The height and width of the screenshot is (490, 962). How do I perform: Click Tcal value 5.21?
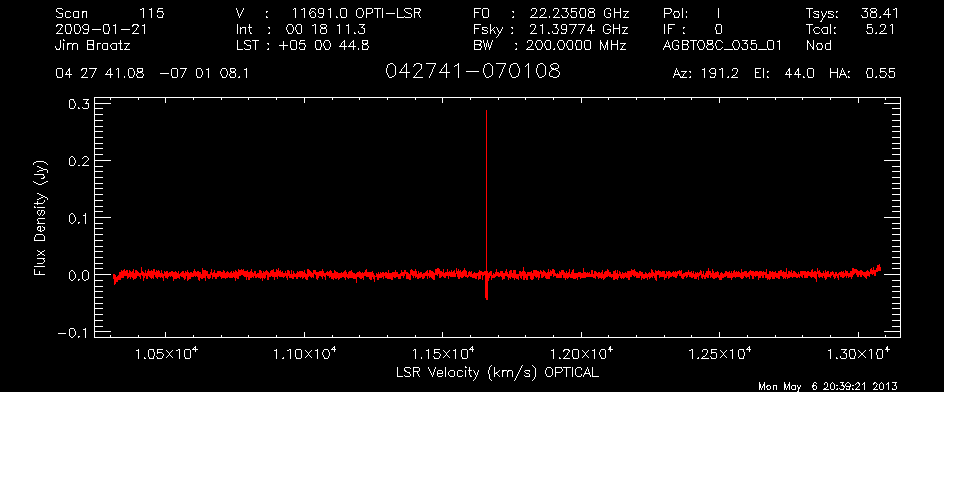pyautogui.click(x=880, y=29)
